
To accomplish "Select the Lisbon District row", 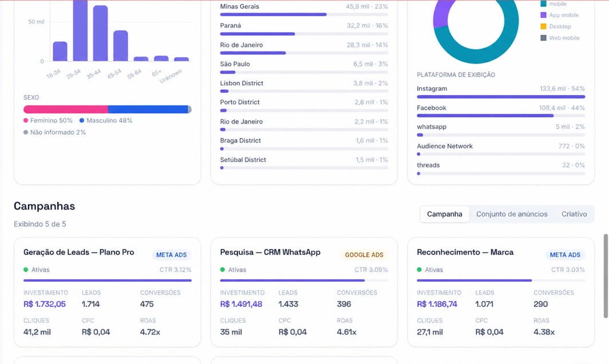I will [x=304, y=86].
